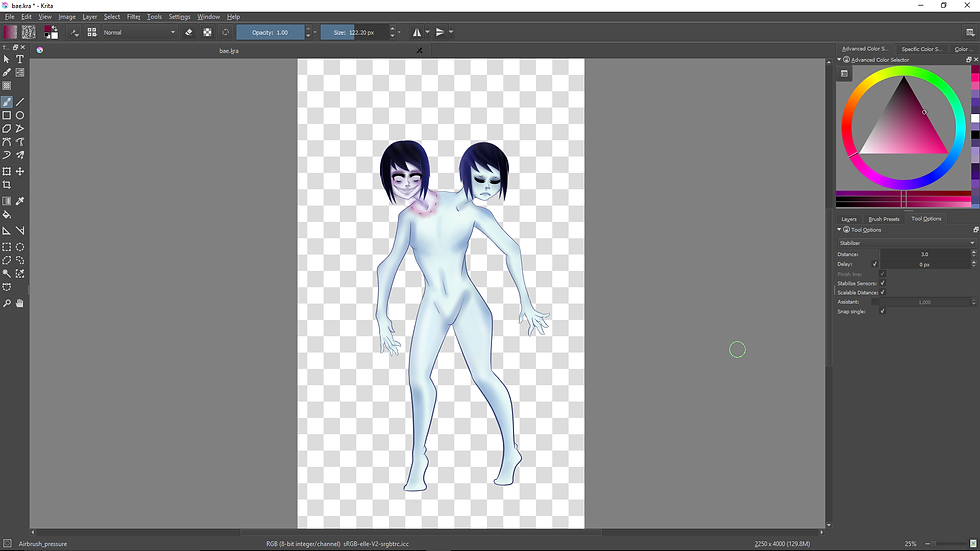This screenshot has width=980, height=551.
Task: Adjust the brush Size slider
Action: tap(354, 32)
